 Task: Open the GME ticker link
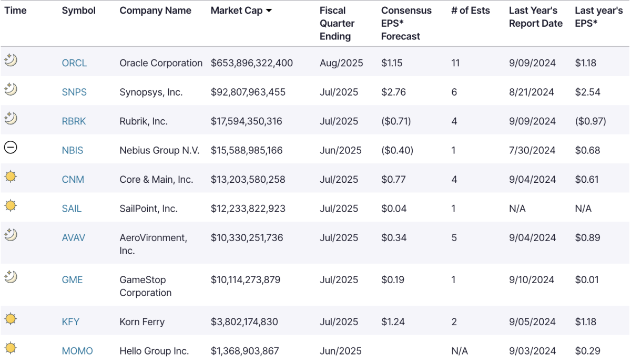[x=72, y=279]
